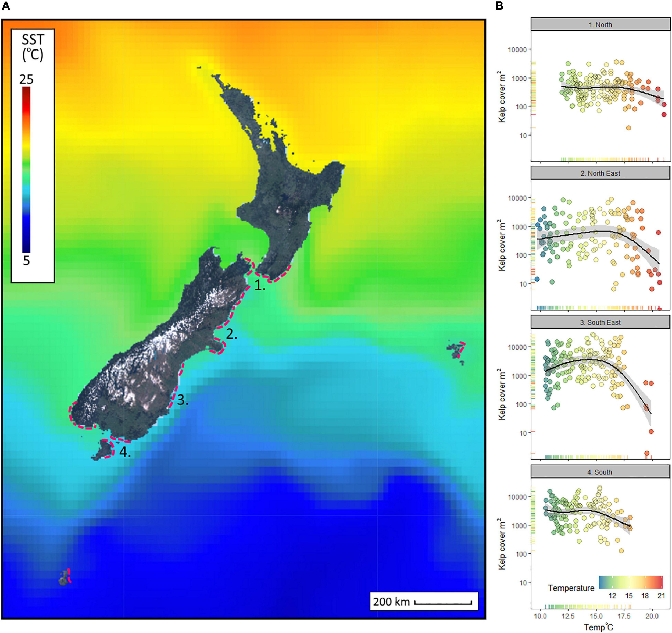Click region label '4.' near Stewart Island

125,452
